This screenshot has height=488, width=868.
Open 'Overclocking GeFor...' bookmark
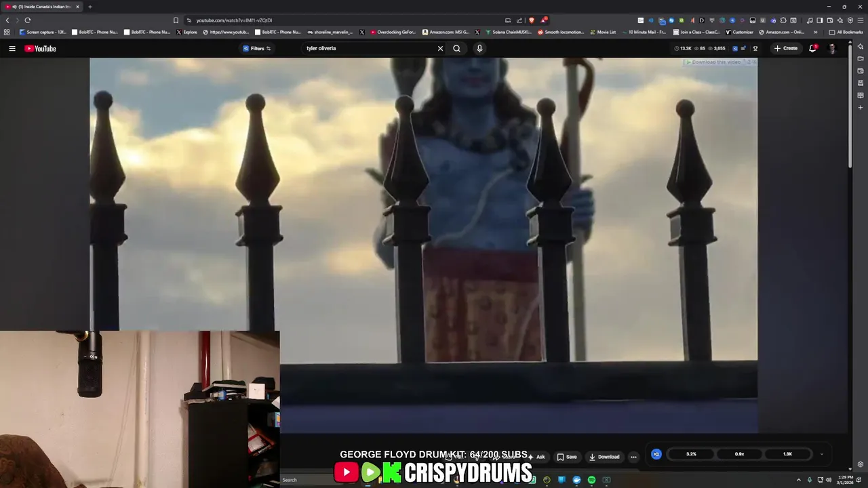pyautogui.click(x=393, y=32)
